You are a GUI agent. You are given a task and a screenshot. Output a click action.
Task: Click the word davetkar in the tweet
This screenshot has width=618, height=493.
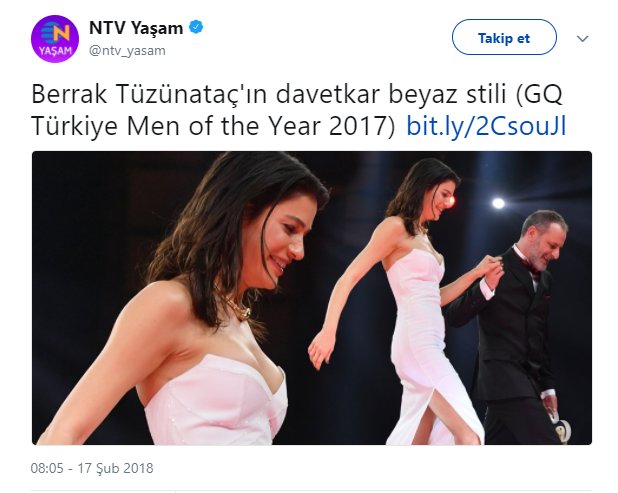(328, 95)
